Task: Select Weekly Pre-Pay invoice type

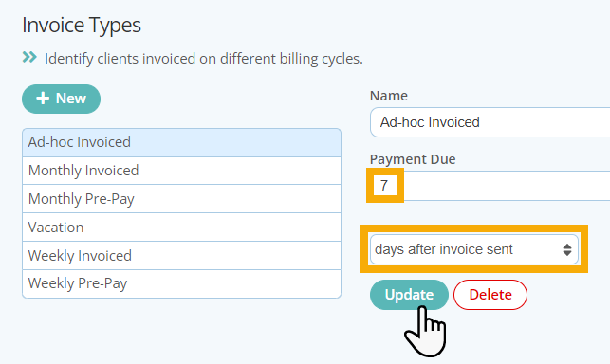Action: pos(182,283)
